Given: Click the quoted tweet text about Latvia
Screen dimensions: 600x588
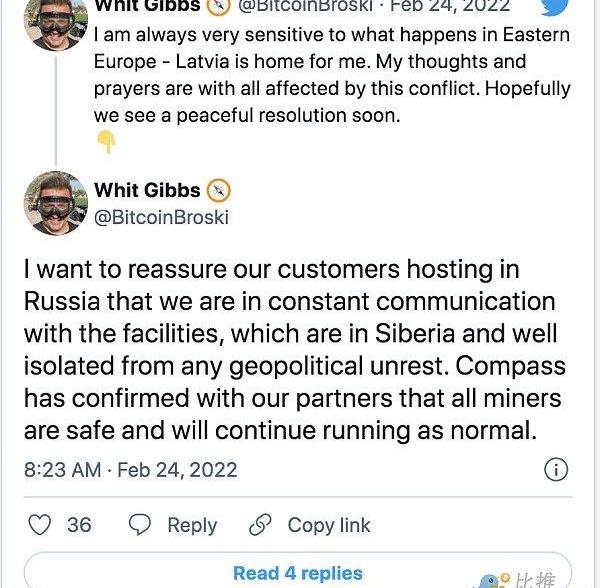Looking at the screenshot, I should (331, 75).
